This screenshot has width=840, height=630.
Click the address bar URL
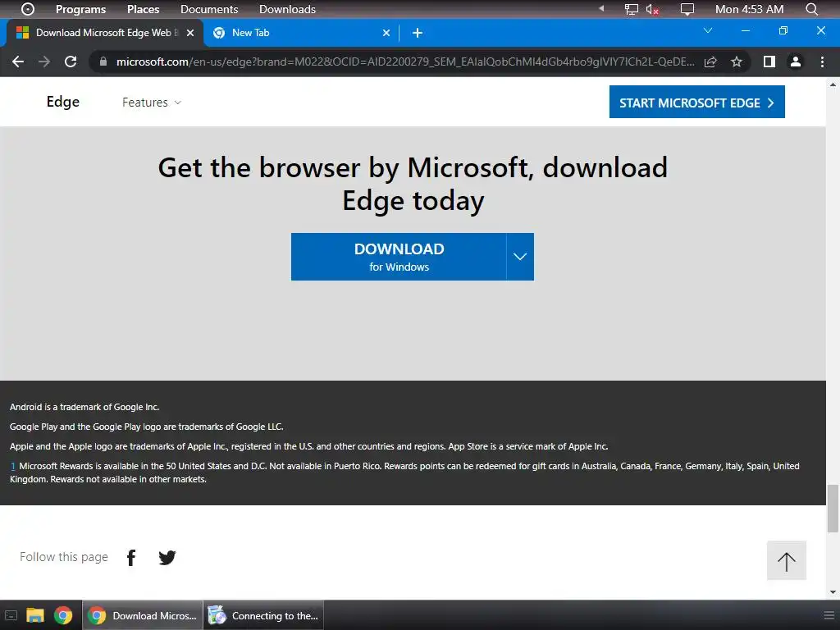pyautogui.click(x=405, y=62)
